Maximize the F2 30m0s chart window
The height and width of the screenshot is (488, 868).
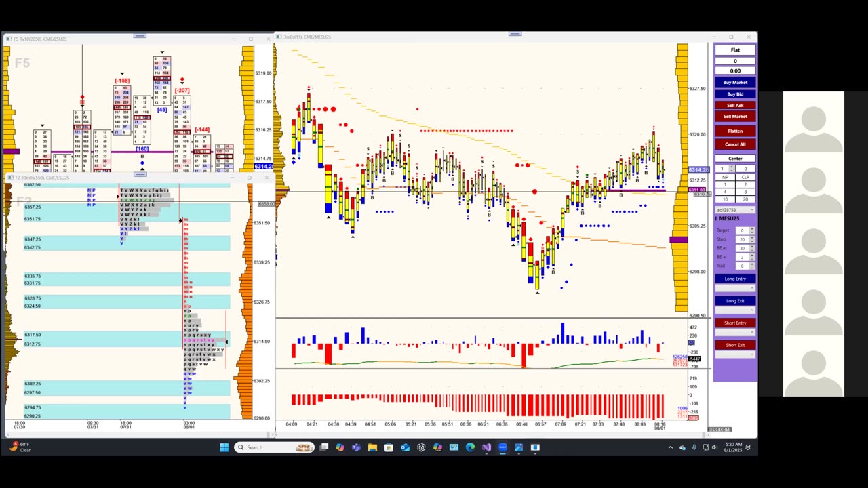pyautogui.click(x=249, y=178)
